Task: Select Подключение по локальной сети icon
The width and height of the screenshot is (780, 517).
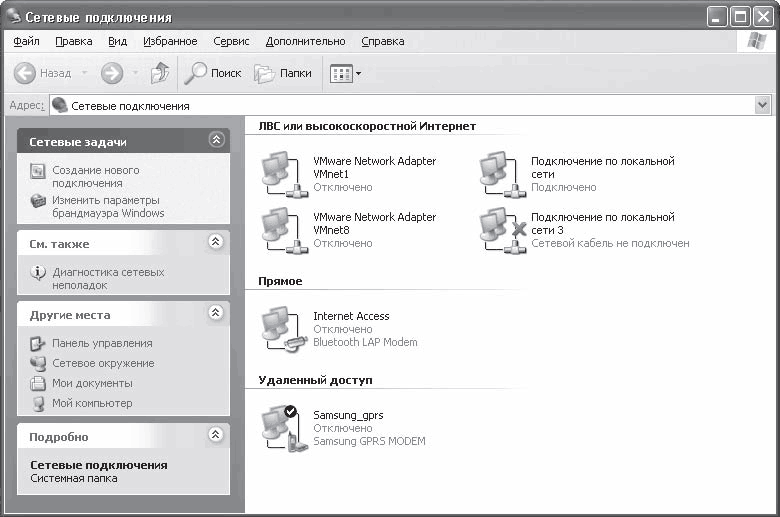Action: tap(502, 174)
